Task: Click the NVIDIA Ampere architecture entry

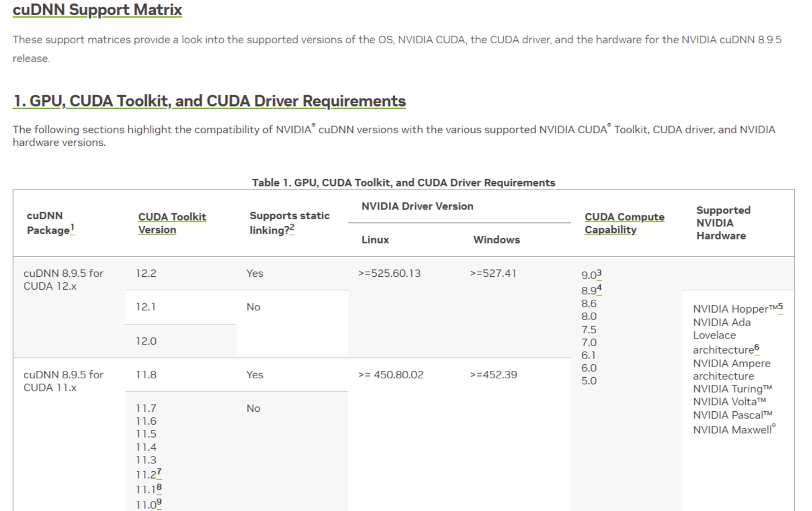Action: click(x=731, y=370)
